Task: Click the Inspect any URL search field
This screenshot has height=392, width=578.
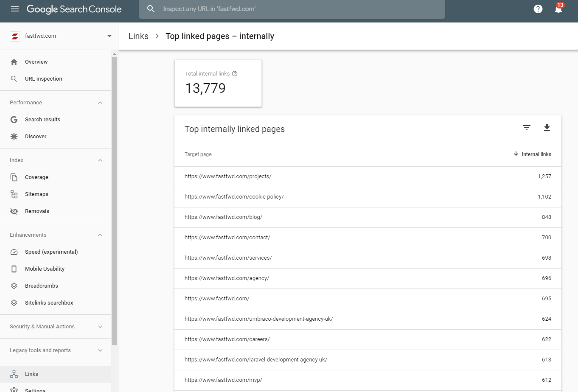Action: point(292,9)
